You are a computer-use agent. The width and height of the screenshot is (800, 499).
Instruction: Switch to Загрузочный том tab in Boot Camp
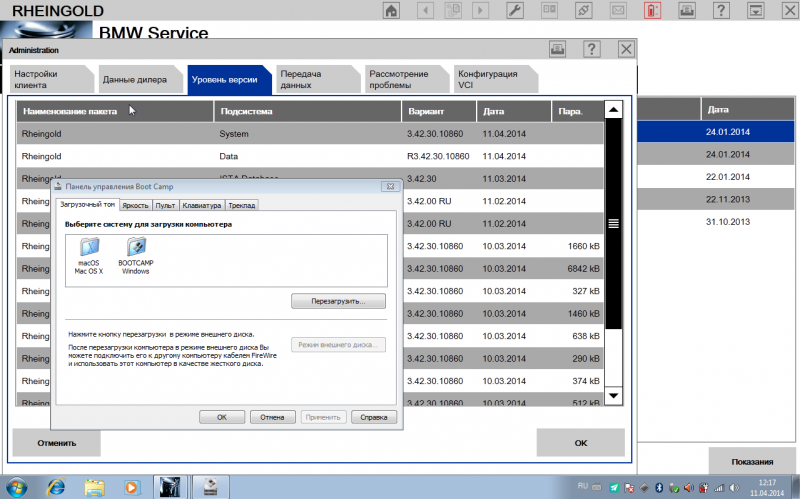[x=87, y=204]
